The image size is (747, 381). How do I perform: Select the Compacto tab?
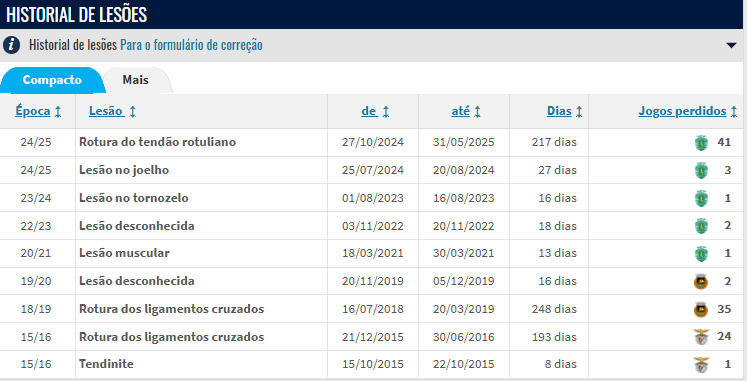click(52, 80)
